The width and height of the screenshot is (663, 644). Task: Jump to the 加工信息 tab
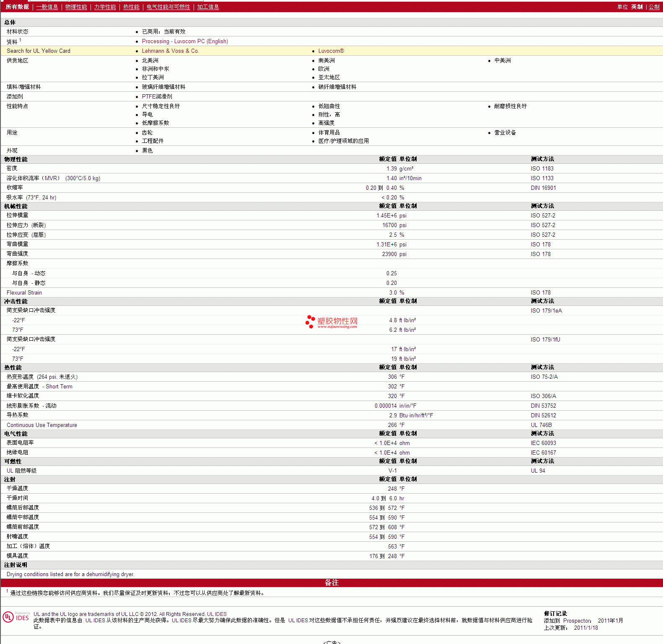coord(208,7)
